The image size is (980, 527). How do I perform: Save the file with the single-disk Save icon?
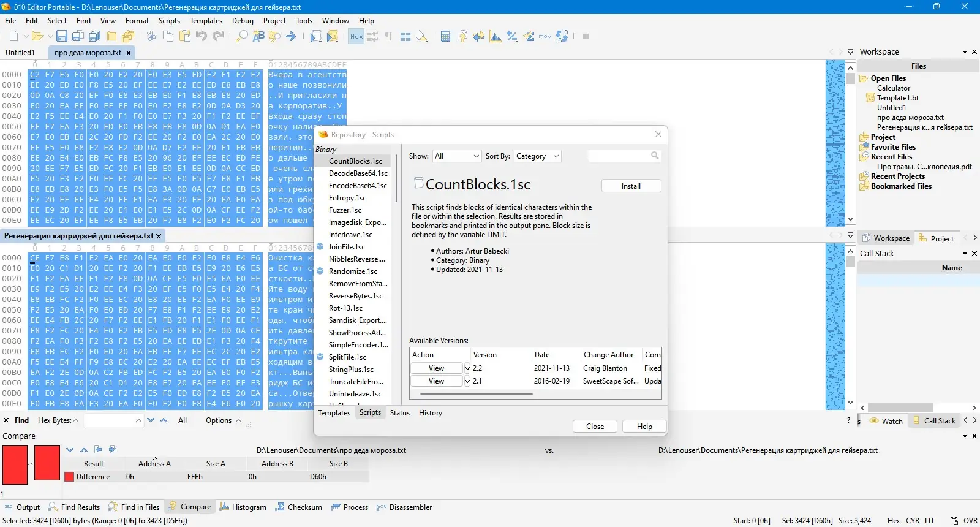[62, 37]
